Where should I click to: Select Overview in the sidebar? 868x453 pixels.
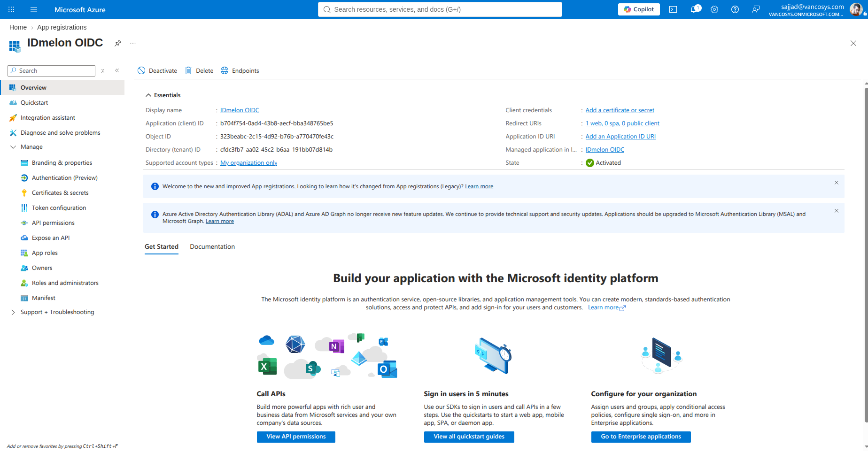coord(62,88)
